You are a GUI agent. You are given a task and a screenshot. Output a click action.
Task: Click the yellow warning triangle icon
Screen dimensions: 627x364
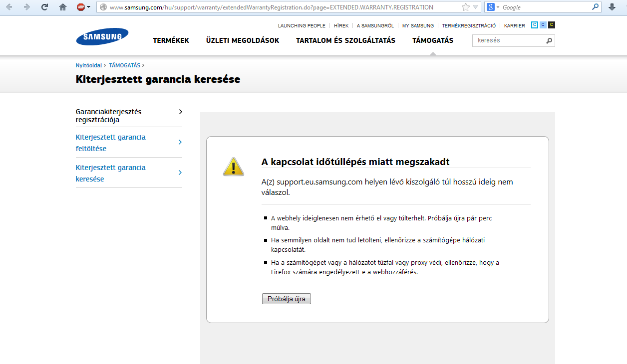[234, 167]
